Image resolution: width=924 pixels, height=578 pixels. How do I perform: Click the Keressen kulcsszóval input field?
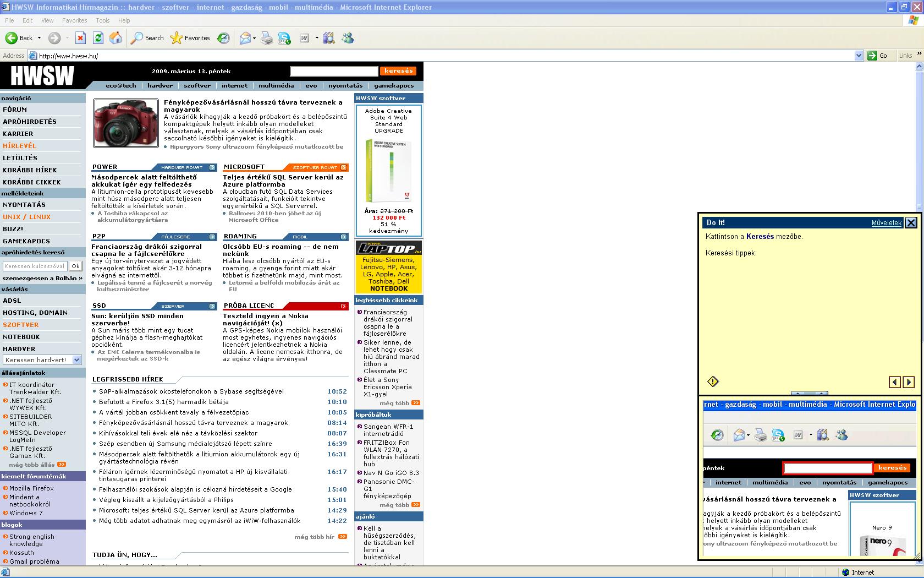click(35, 266)
